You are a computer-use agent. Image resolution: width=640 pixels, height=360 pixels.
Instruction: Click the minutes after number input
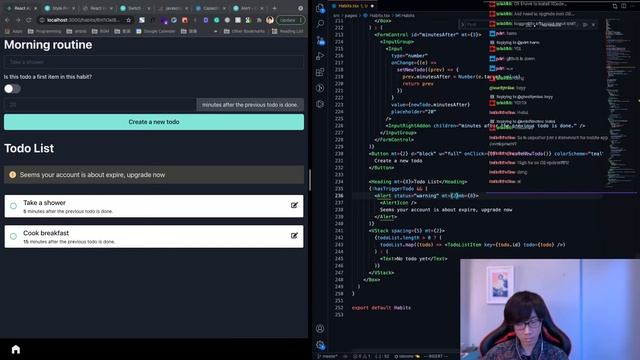click(x=100, y=105)
